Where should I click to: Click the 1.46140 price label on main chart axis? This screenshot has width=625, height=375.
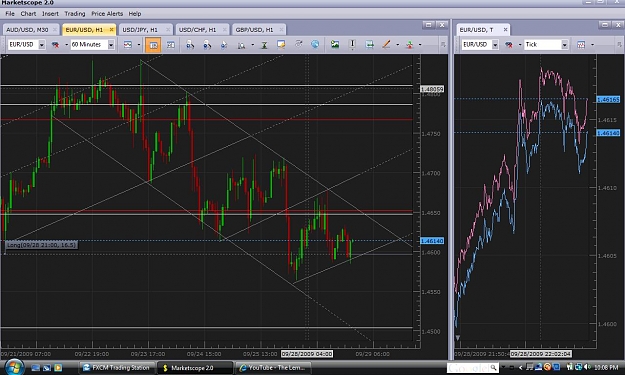click(432, 241)
